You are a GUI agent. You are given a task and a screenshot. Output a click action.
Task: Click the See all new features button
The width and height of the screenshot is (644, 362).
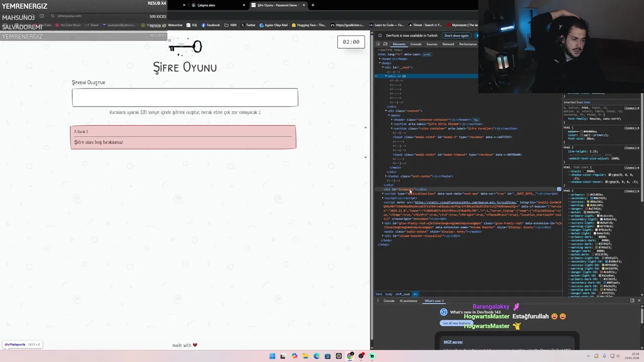pos(456,323)
